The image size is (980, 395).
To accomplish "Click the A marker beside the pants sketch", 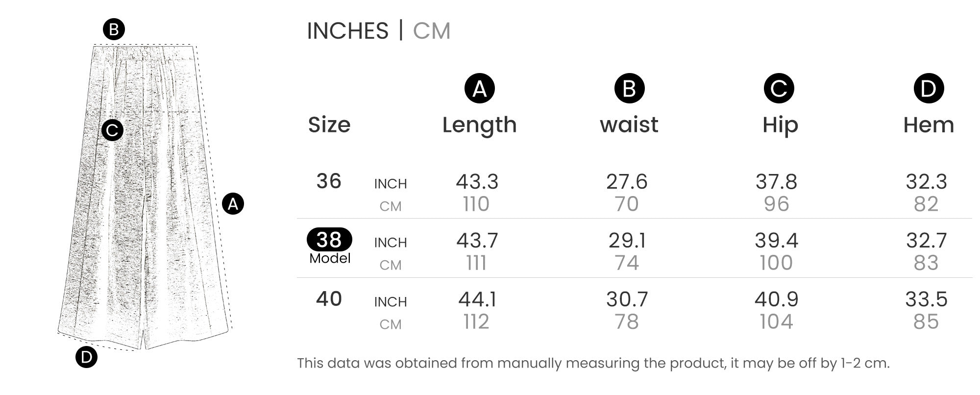I will (233, 204).
